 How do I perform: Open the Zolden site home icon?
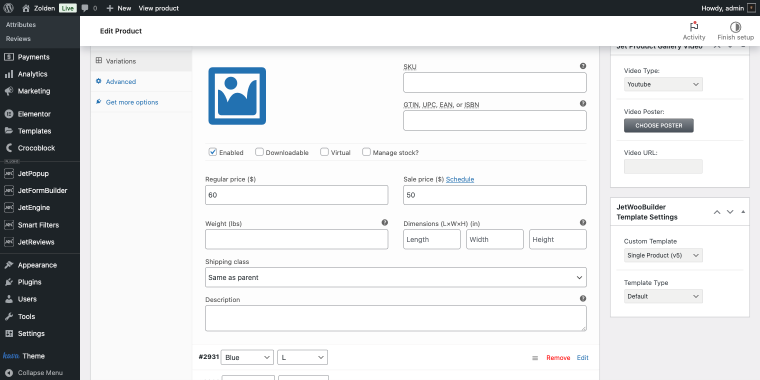(x=26, y=8)
